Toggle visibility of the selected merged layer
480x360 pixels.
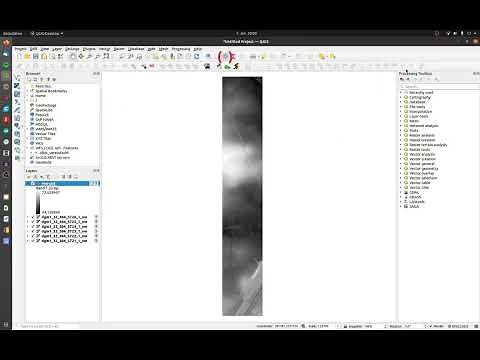tap(33, 184)
